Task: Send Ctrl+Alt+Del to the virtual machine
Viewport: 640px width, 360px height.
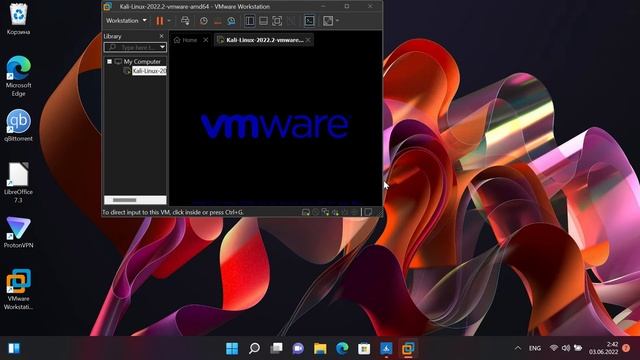Action: pyautogui.click(x=185, y=21)
